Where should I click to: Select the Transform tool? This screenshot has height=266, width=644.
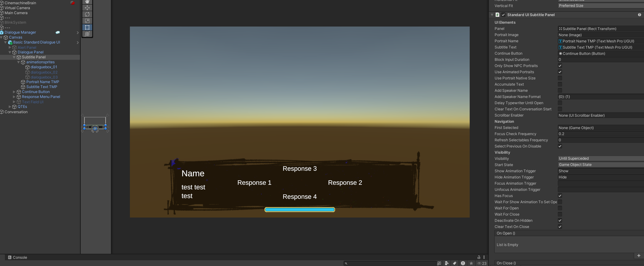[x=87, y=34]
